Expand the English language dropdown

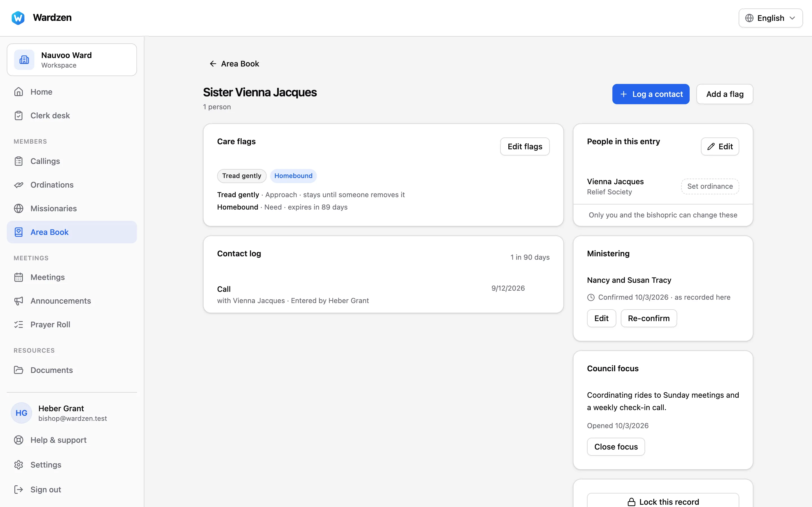[x=770, y=18]
